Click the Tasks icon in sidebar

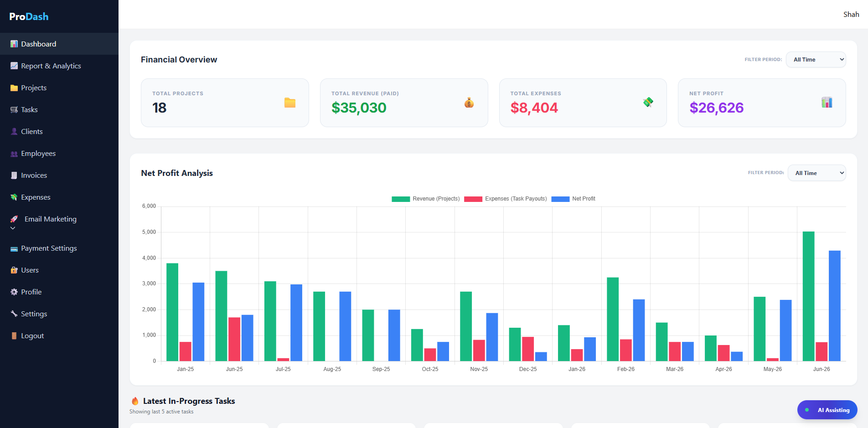pos(14,110)
